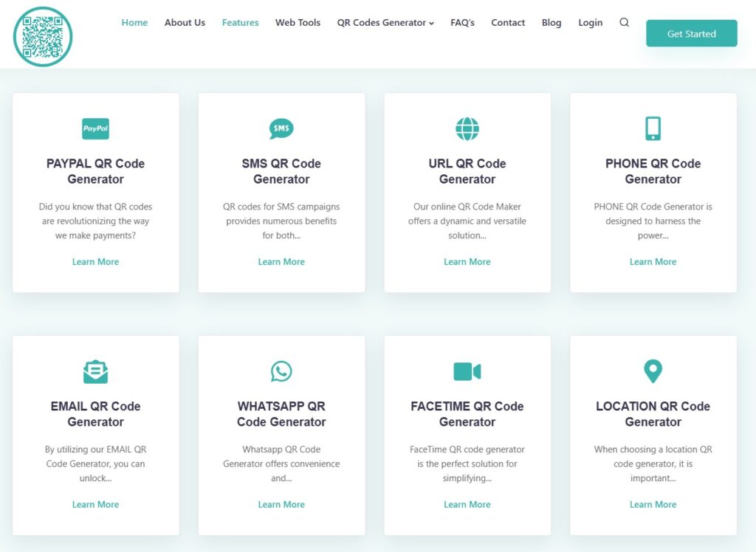Open the SMS QR Code Generator heading
Screen dimensions: 756x552
[x=281, y=171]
